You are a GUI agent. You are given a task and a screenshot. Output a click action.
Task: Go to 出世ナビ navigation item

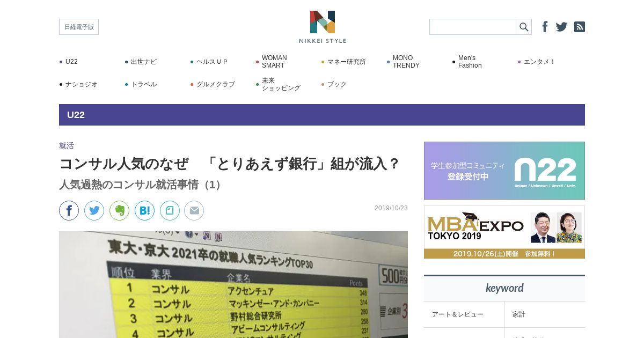pyautogui.click(x=143, y=62)
